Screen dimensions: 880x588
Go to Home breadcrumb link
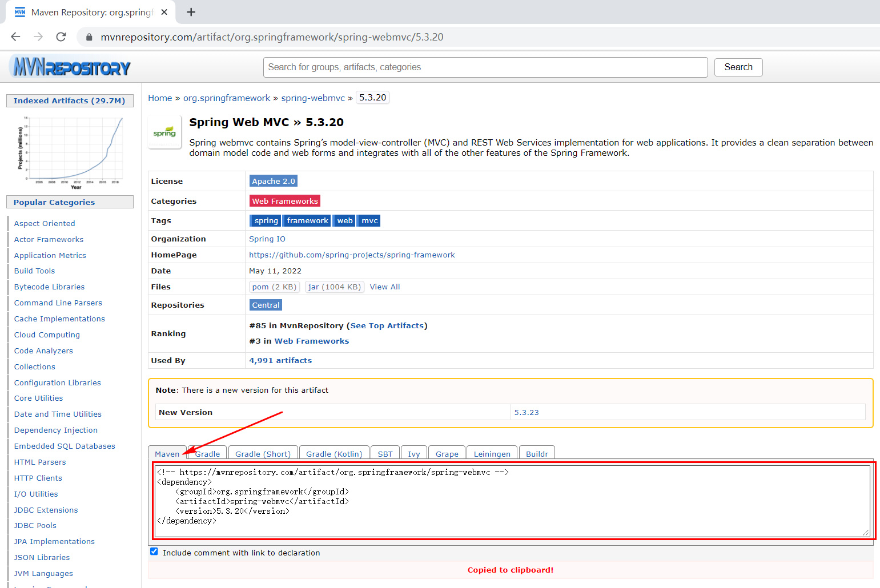point(160,98)
